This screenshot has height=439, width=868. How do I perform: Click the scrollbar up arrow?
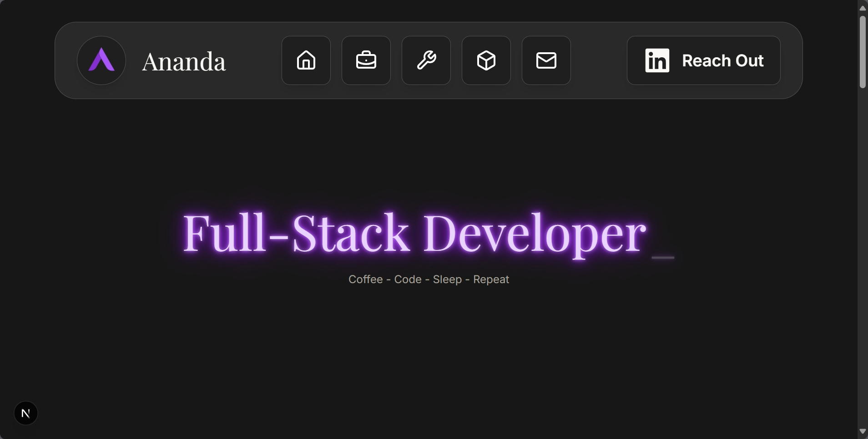(x=863, y=8)
